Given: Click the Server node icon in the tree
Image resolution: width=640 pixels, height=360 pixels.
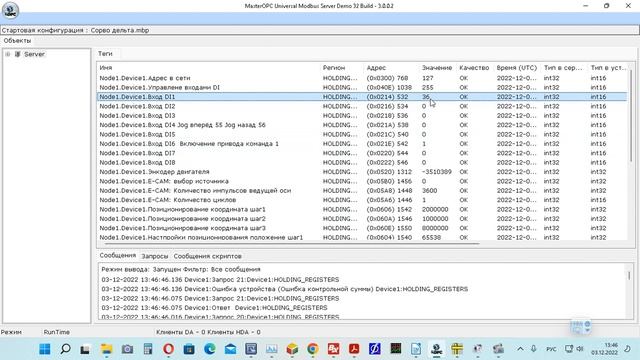Looking at the screenshot, I should 18,54.
